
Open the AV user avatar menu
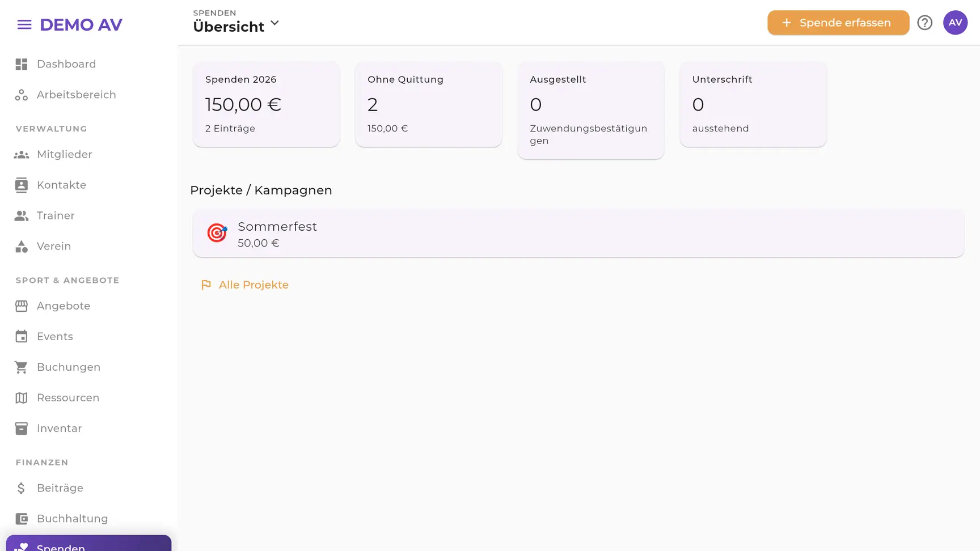click(956, 23)
